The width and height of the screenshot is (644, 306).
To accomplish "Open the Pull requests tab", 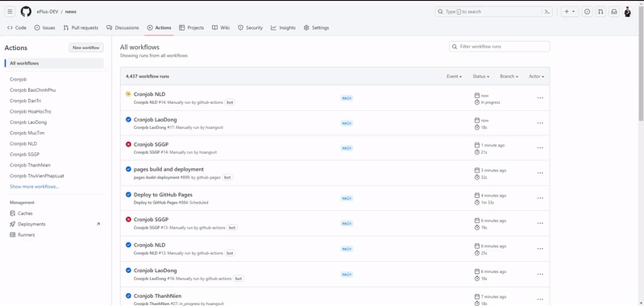I will point(81,28).
